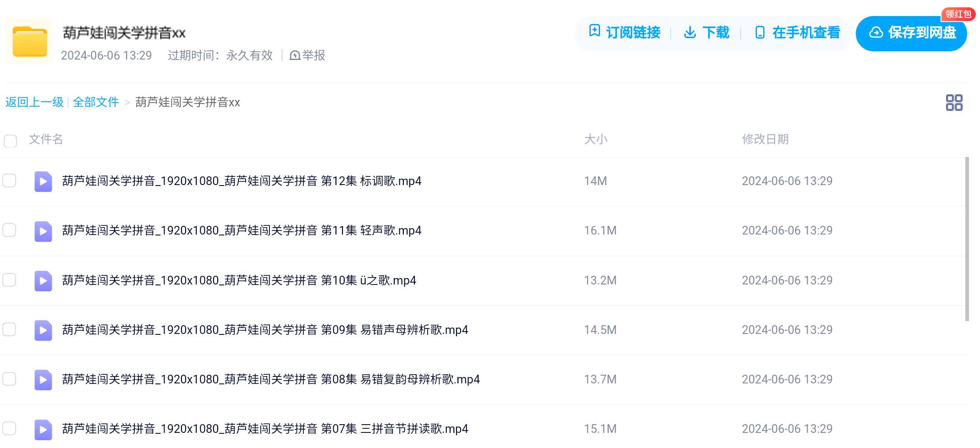Open video icon for 第12集 标调歌

pos(43,181)
